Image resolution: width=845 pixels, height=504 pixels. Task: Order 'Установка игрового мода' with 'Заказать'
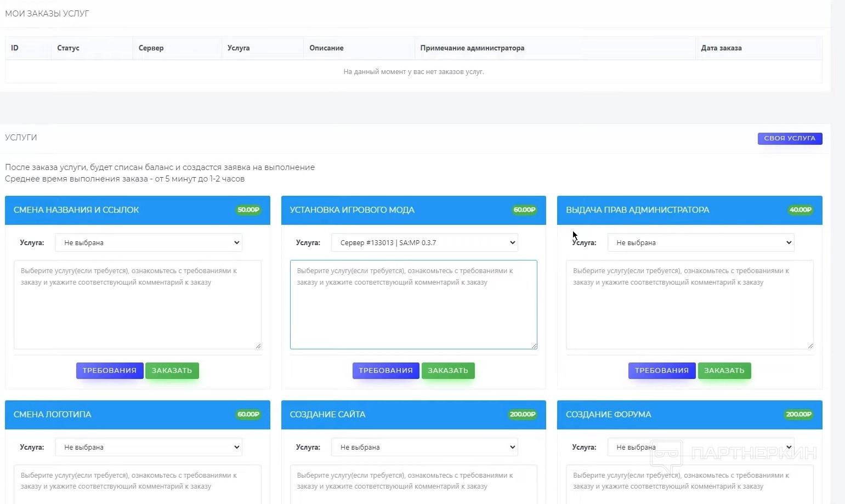448,371
